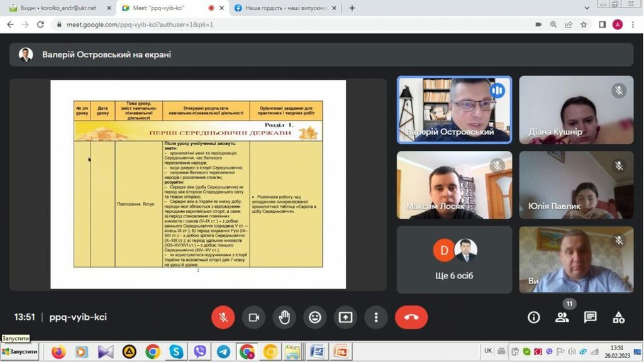The height and width of the screenshot is (362, 644).
Task: Click the "Ще 6 осіб" participants tile
Action: (454, 259)
